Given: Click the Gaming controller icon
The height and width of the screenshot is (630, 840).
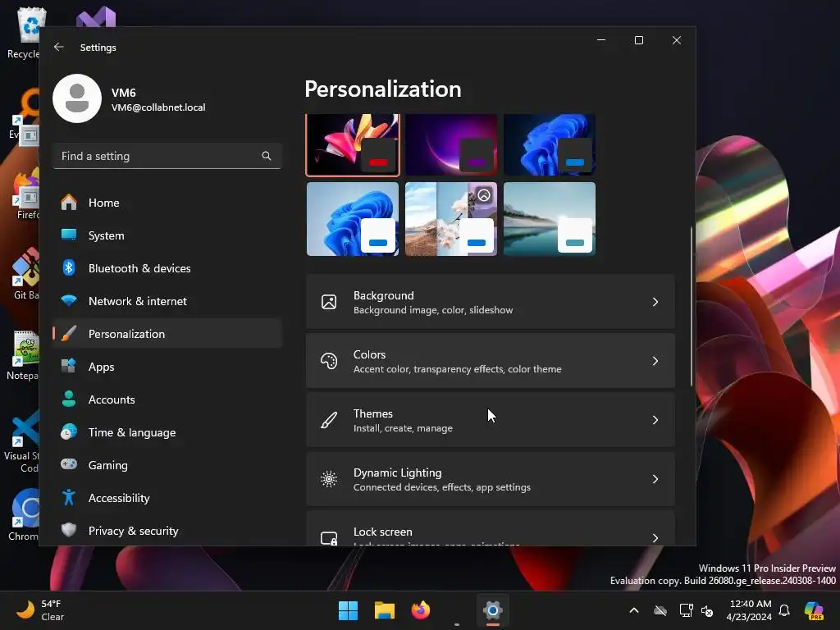Looking at the screenshot, I should coord(69,464).
